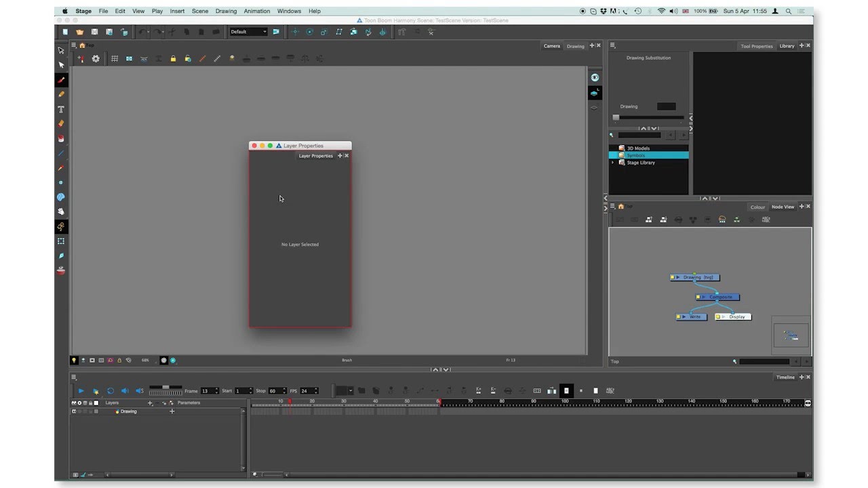Click the Undo arrow in the top toolbar
The image size is (868, 488).
[x=143, y=32]
